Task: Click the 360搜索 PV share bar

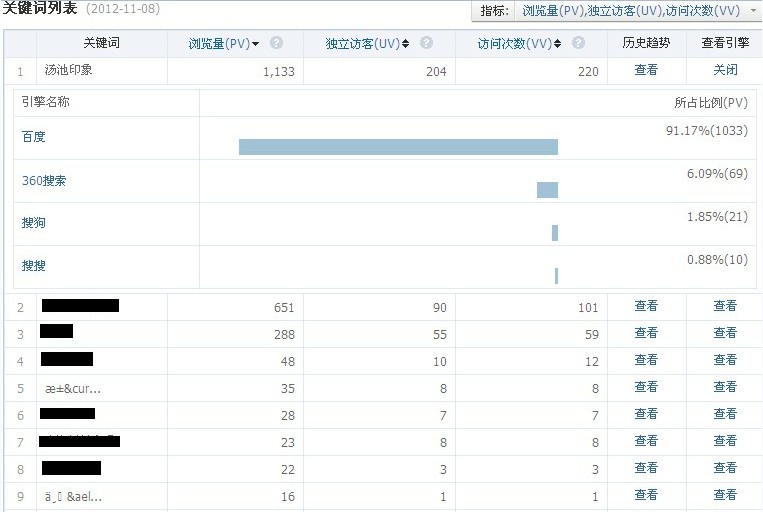Action: [x=547, y=190]
